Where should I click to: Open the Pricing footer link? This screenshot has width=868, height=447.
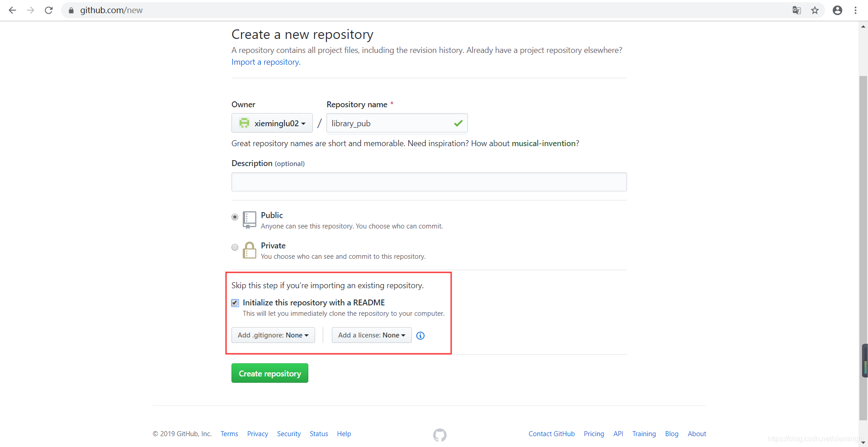tap(594, 434)
